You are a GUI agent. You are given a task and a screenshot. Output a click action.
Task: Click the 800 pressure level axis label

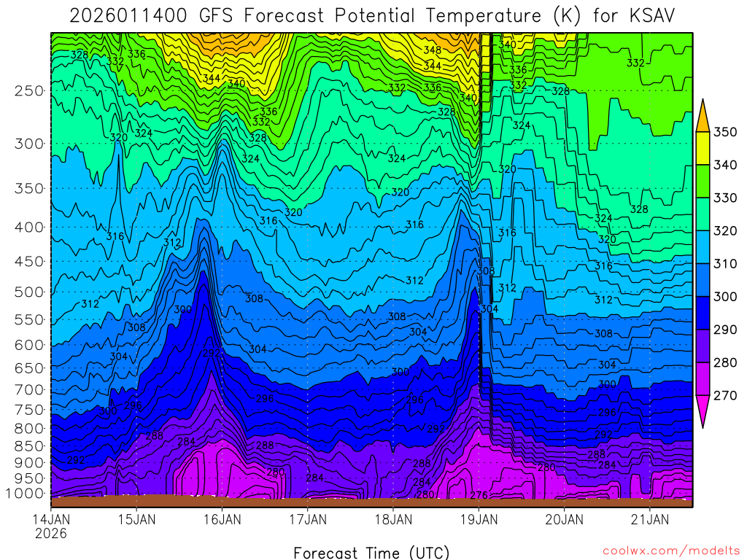pos(29,428)
